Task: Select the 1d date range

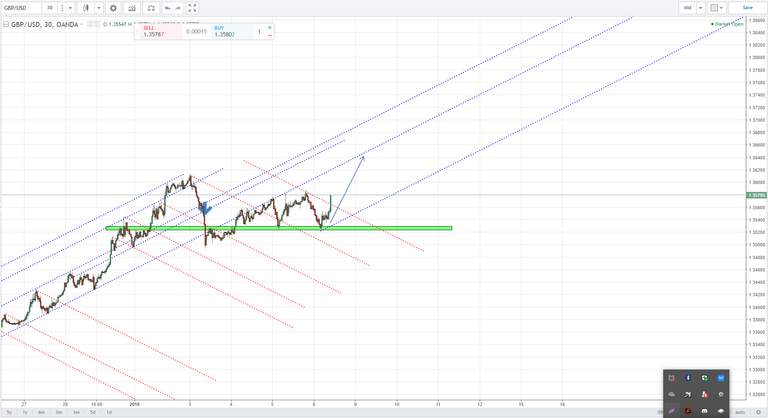Action: [x=109, y=412]
